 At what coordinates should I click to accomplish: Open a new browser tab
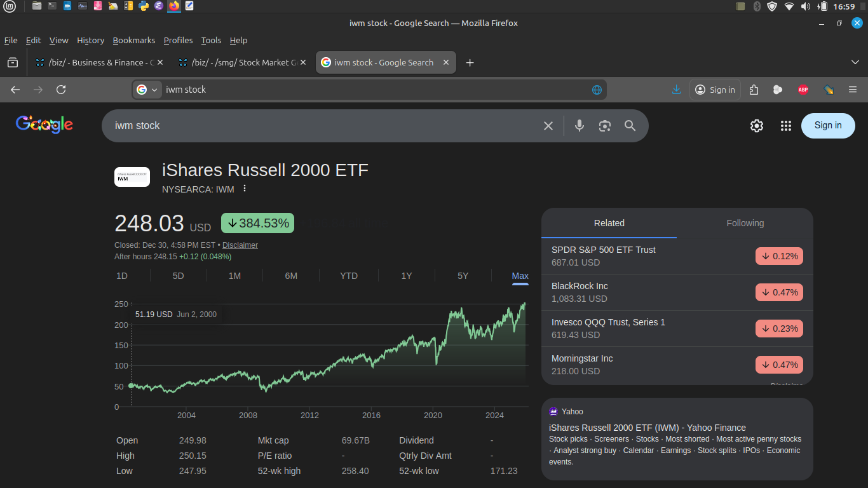coord(470,62)
